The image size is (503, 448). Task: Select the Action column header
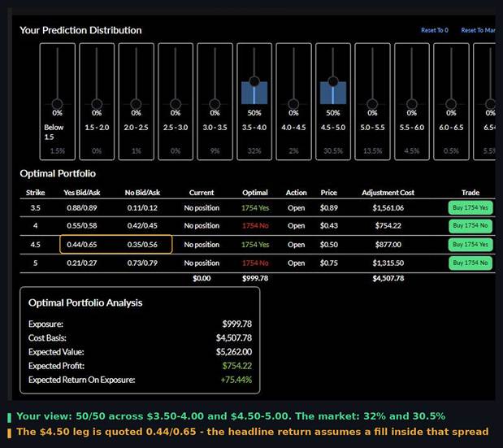[x=296, y=193]
